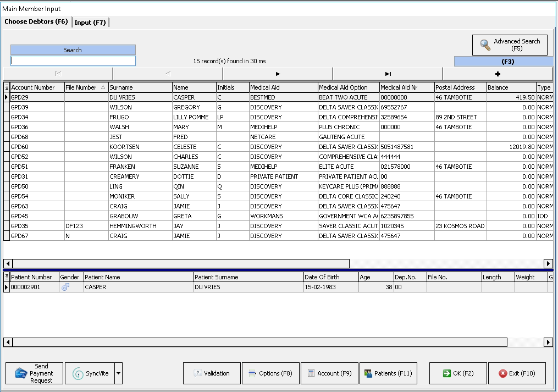Go to next record arrow
The image size is (558, 392).
[278, 74]
